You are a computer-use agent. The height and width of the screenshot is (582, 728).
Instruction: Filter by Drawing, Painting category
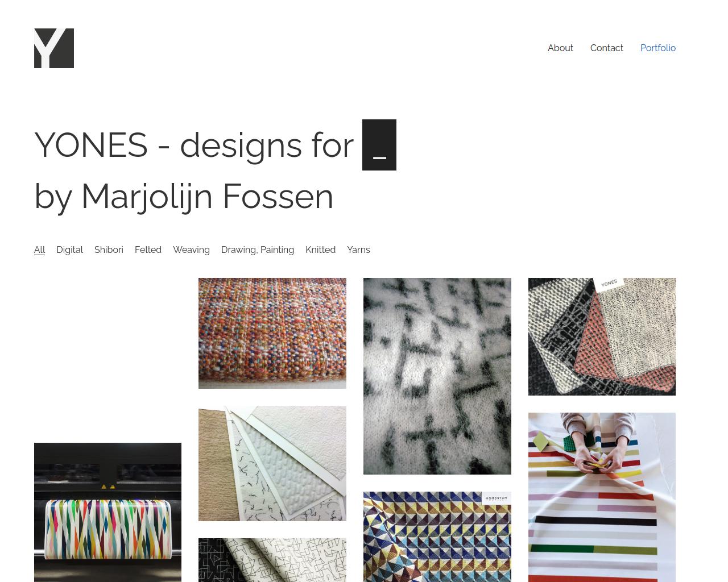(258, 250)
